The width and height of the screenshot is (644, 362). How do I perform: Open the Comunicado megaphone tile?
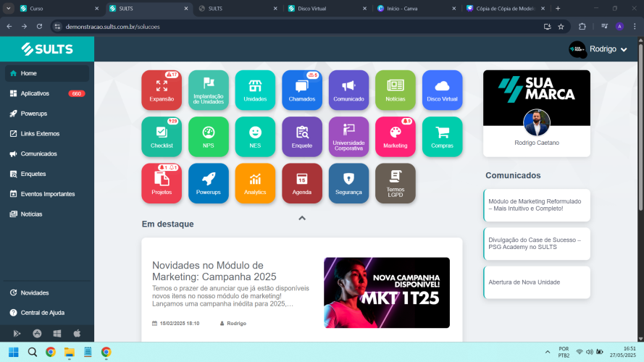coord(348,90)
